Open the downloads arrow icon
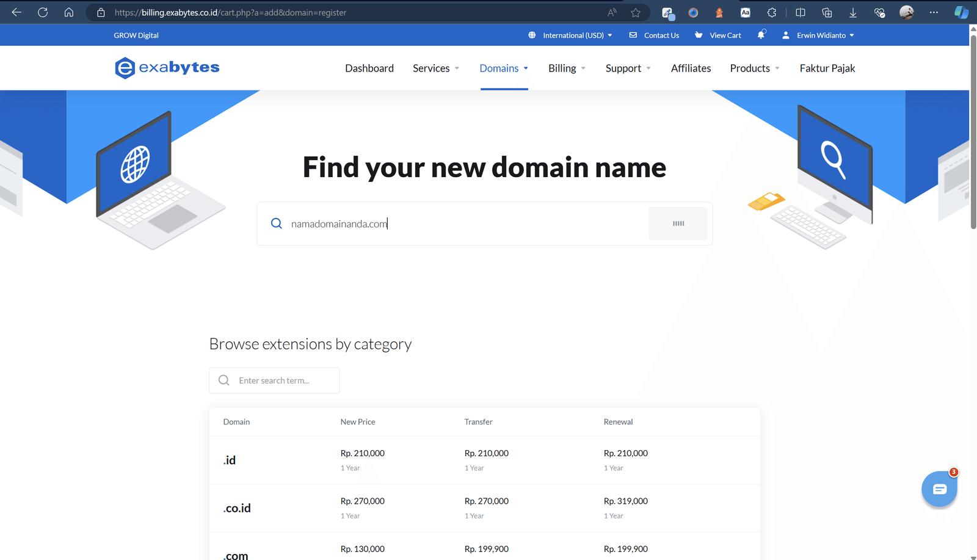Viewport: 977px width, 560px height. coord(853,12)
